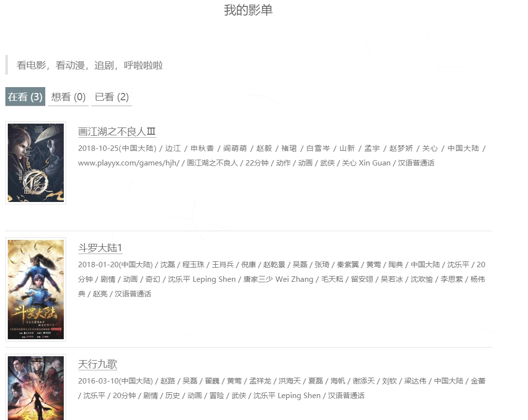
Task: Click the 我的影单 page heading
Action: click(248, 10)
